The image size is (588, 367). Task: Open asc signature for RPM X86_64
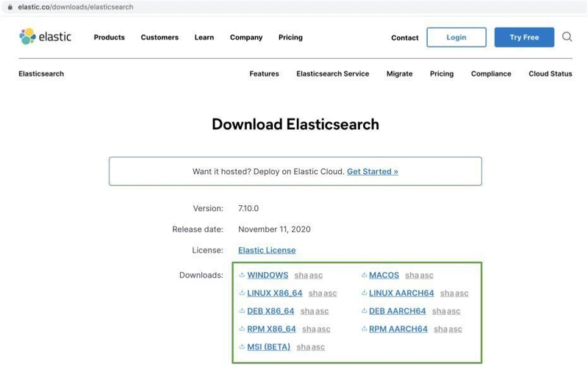point(323,329)
